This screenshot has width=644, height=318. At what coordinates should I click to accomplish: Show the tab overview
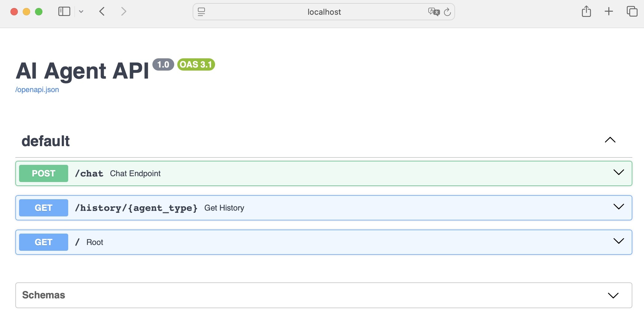pos(632,12)
